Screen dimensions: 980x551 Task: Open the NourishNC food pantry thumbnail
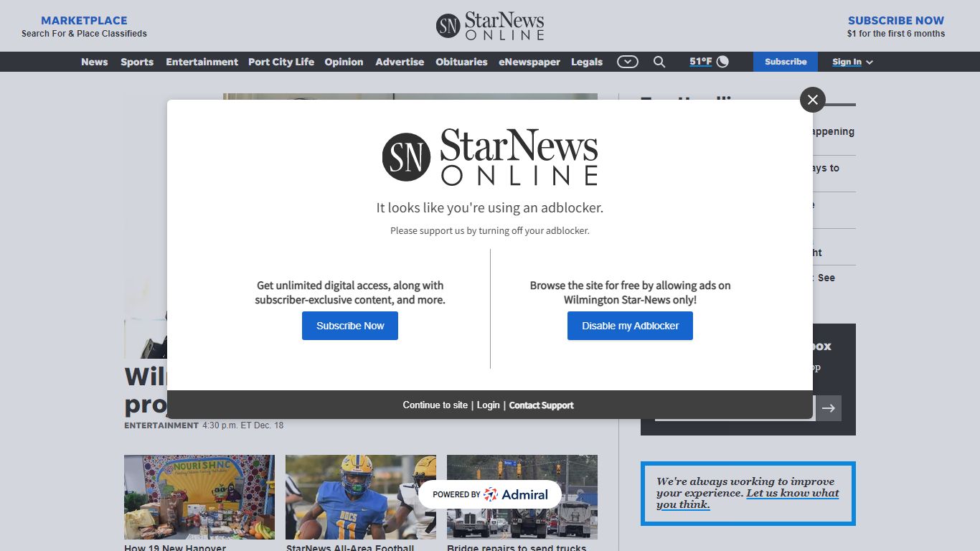(x=199, y=497)
